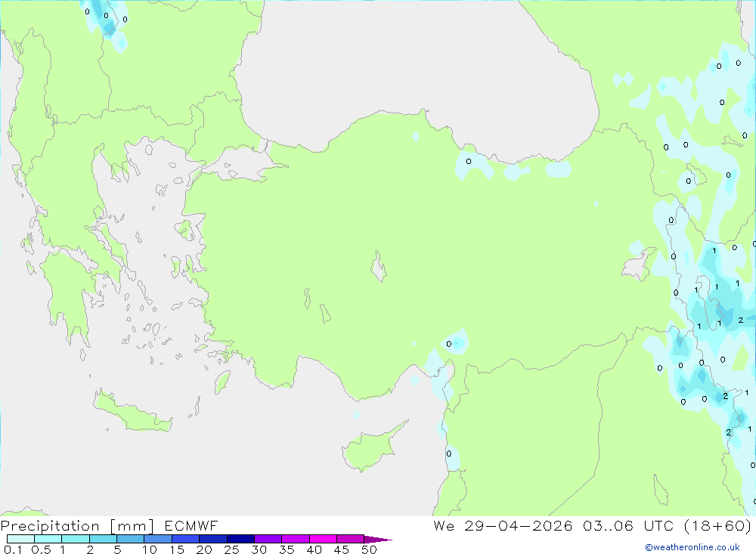Click the legend label '10'
Viewport: 756px width, 554px height.
pyautogui.click(x=150, y=549)
